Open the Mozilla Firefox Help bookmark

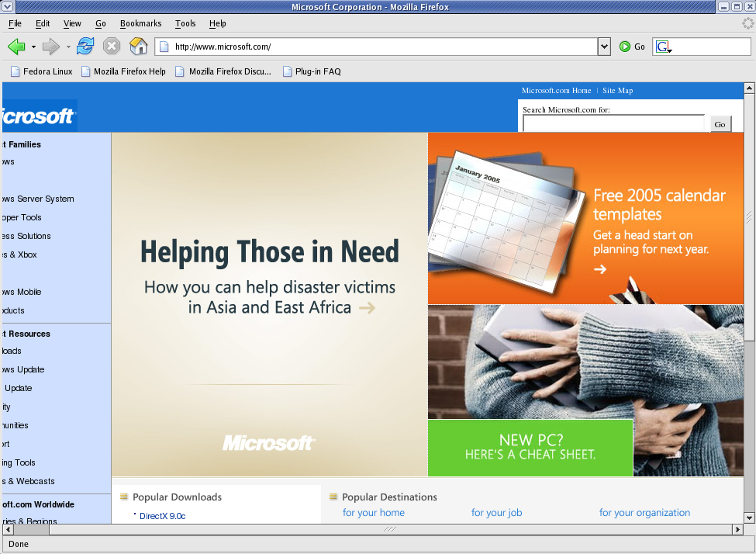[123, 71]
